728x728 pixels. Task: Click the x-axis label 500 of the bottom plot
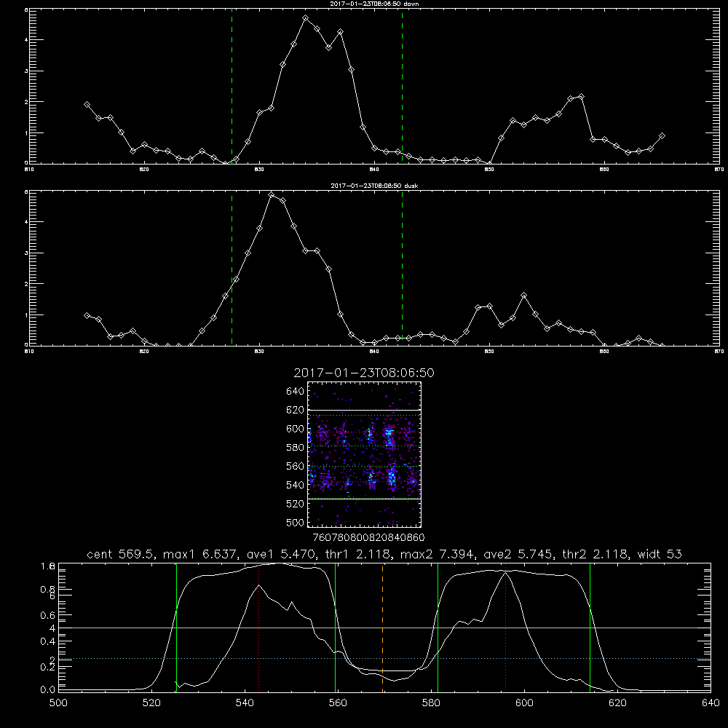(x=58, y=703)
